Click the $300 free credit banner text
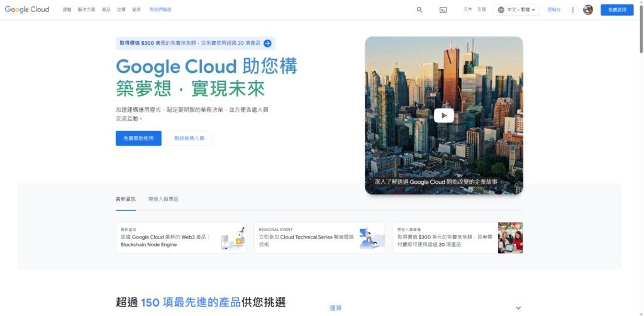This screenshot has height=316, width=644. (190, 43)
